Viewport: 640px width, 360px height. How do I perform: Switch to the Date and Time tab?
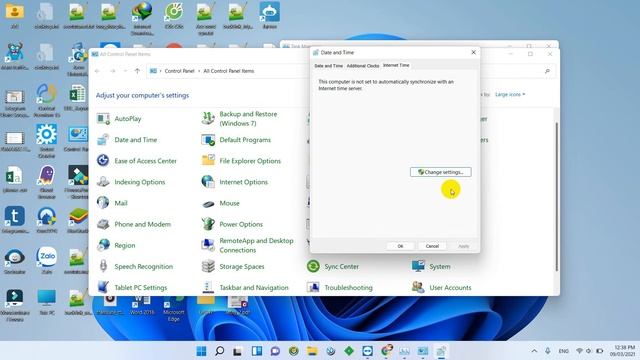coord(328,66)
